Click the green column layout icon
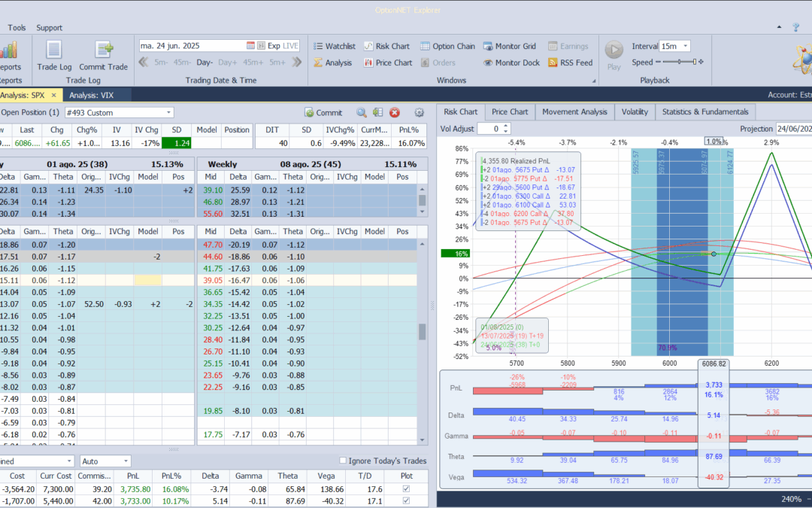Screen dimensions: 812x508 point(378,112)
